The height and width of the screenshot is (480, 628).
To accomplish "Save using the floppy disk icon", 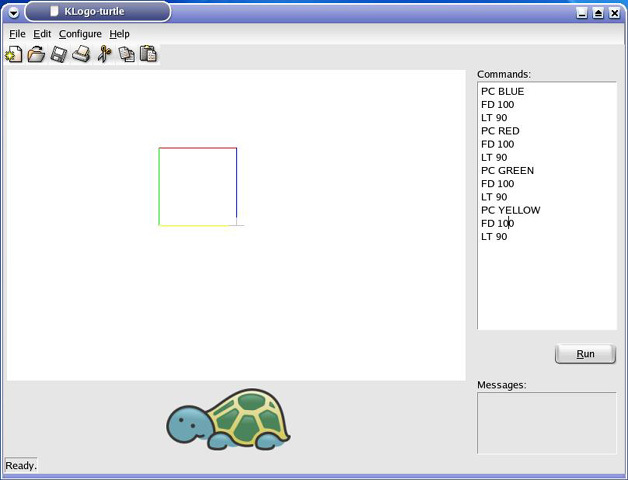I will 59,55.
